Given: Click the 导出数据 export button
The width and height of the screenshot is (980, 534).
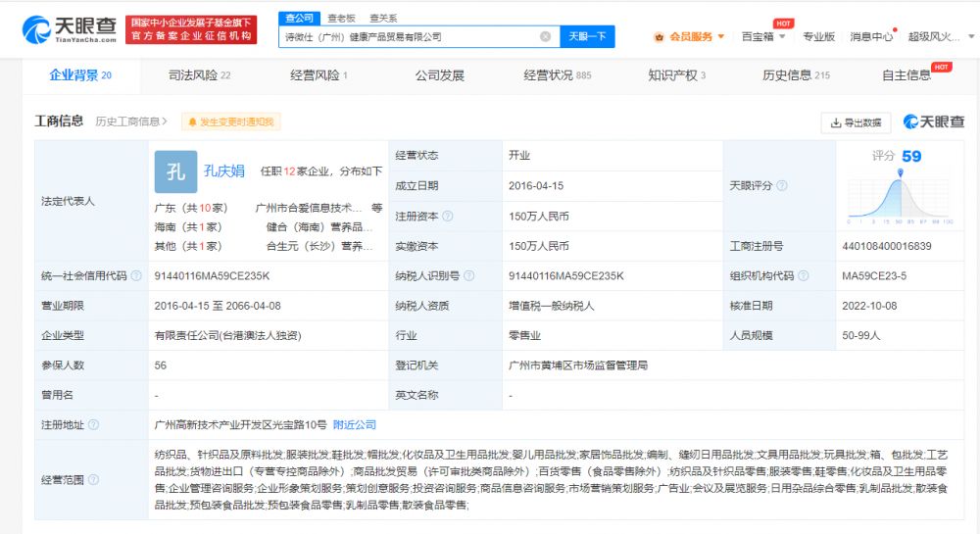Looking at the screenshot, I should point(856,122).
